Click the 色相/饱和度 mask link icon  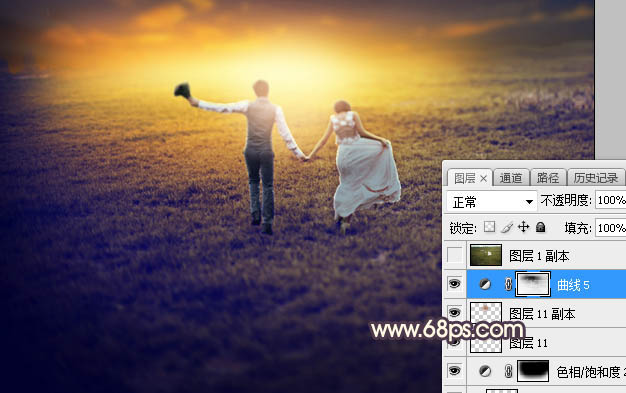tap(508, 371)
